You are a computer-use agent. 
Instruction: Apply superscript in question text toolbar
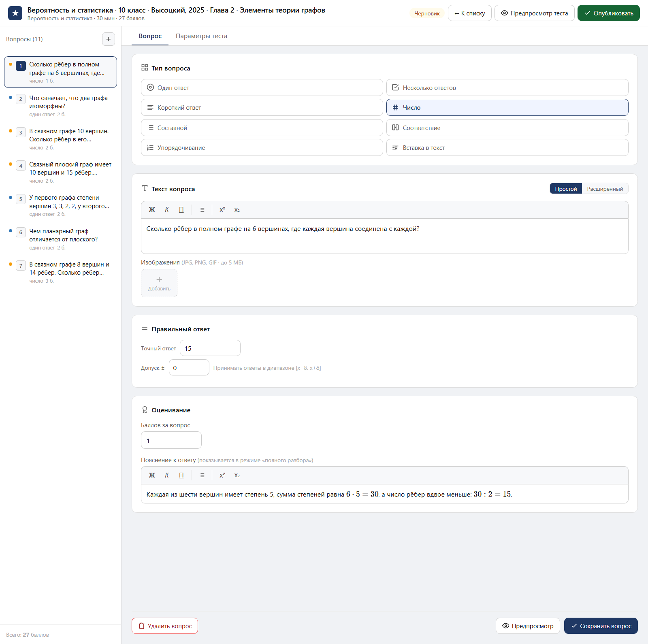(x=222, y=210)
